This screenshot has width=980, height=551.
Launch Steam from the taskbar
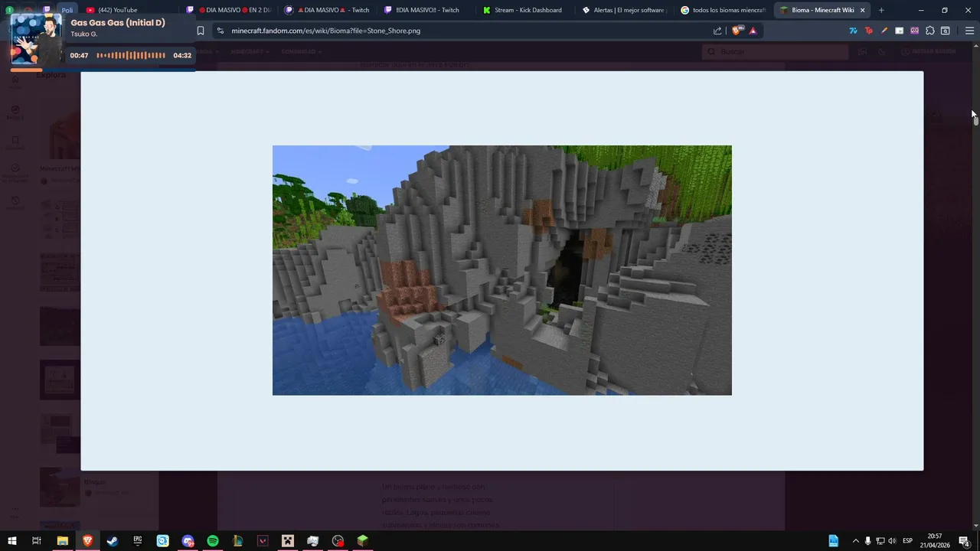point(113,541)
